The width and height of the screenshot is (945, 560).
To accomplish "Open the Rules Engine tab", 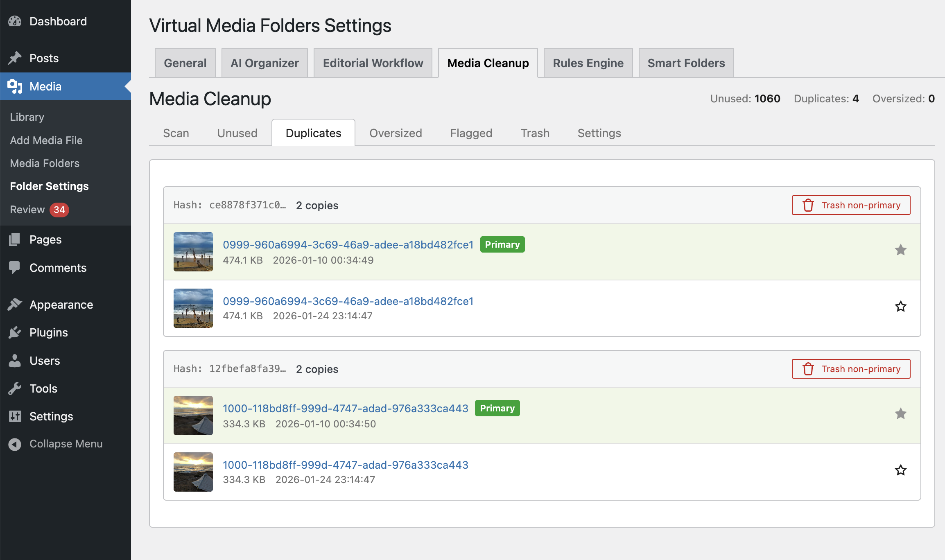I will [588, 63].
